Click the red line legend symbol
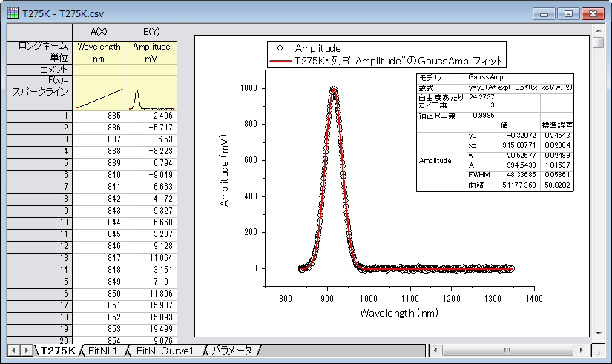The height and width of the screenshot is (364, 612). (x=280, y=62)
